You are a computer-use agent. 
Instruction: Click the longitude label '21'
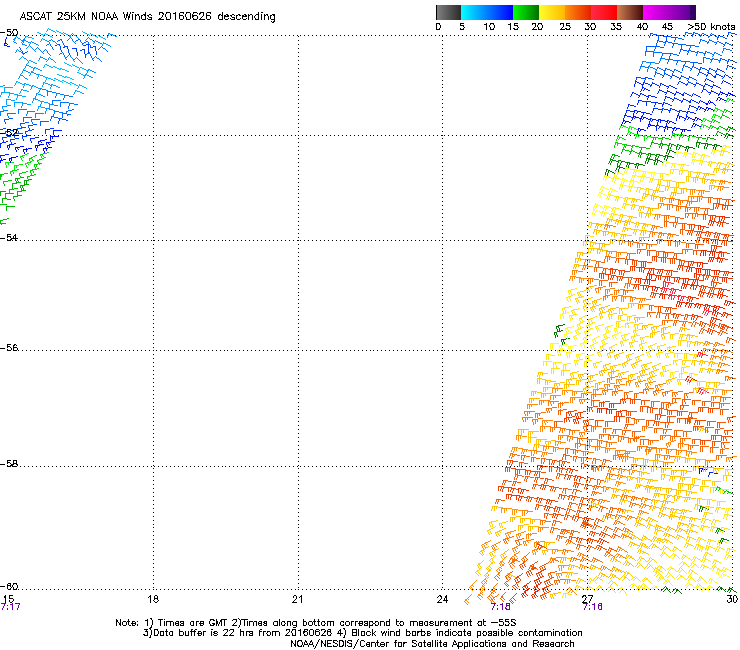[297, 599]
